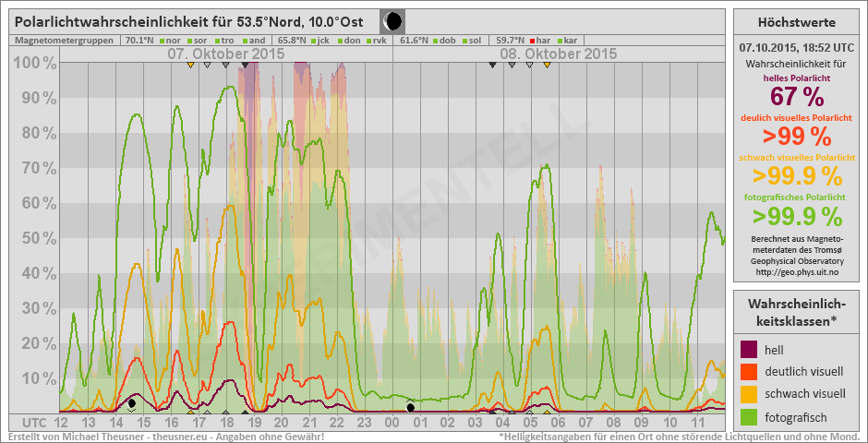Select the 'dob' magnetometer station indicator
The height and width of the screenshot is (443, 868).
(433, 41)
